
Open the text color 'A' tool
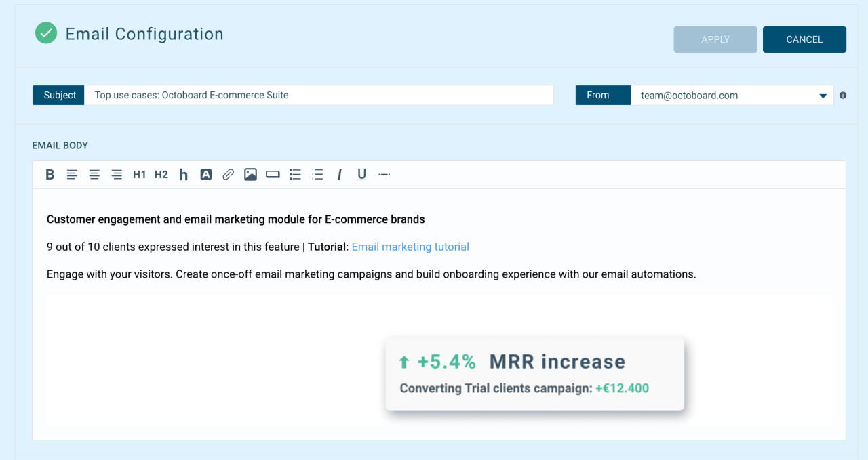pyautogui.click(x=206, y=175)
